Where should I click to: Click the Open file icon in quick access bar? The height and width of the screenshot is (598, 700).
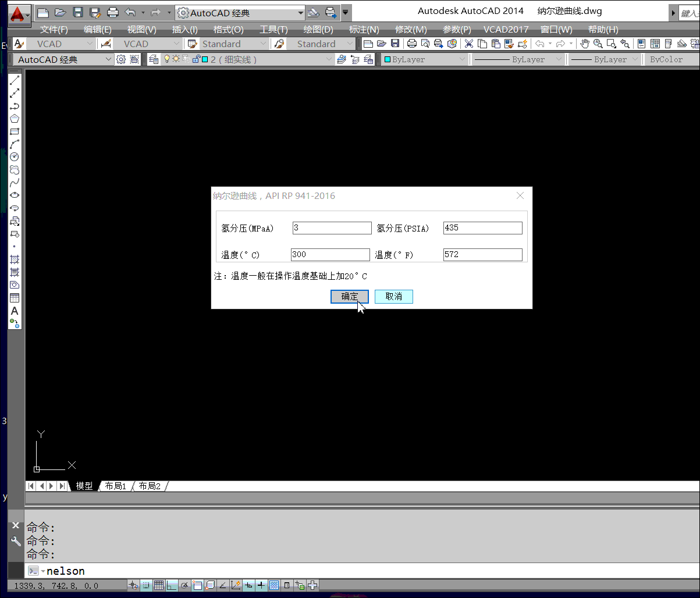60,12
